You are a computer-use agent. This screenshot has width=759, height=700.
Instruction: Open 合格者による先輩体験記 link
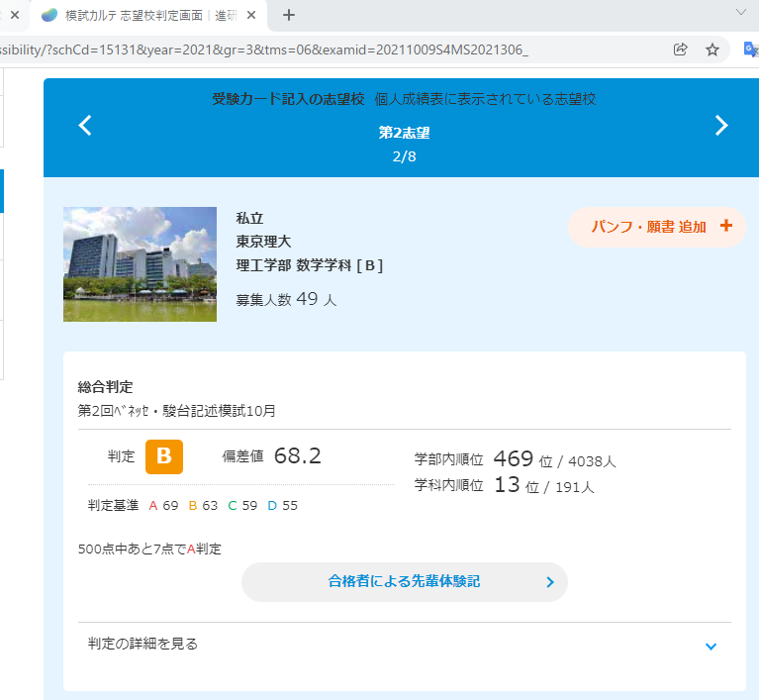[x=404, y=582]
